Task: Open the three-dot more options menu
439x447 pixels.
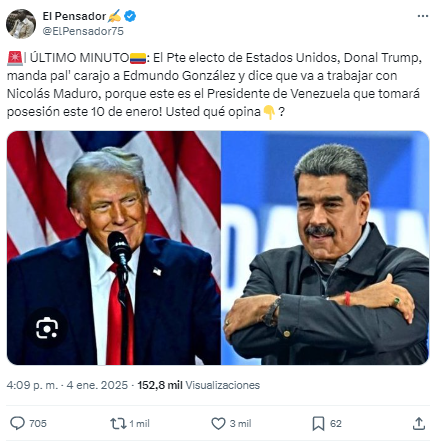Action: tap(423, 16)
